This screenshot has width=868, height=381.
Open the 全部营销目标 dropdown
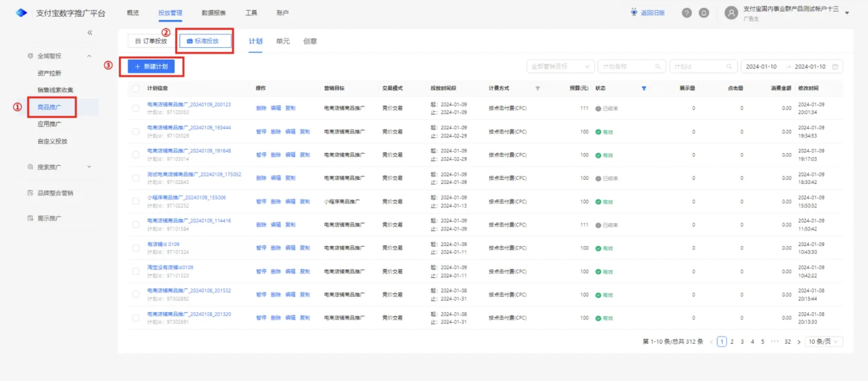[560, 67]
